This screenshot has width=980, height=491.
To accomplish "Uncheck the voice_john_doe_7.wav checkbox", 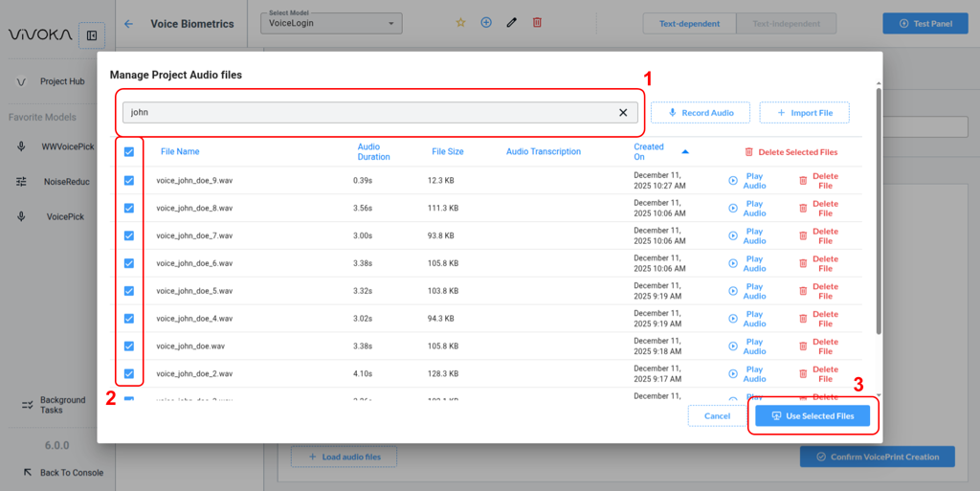I will click(129, 235).
